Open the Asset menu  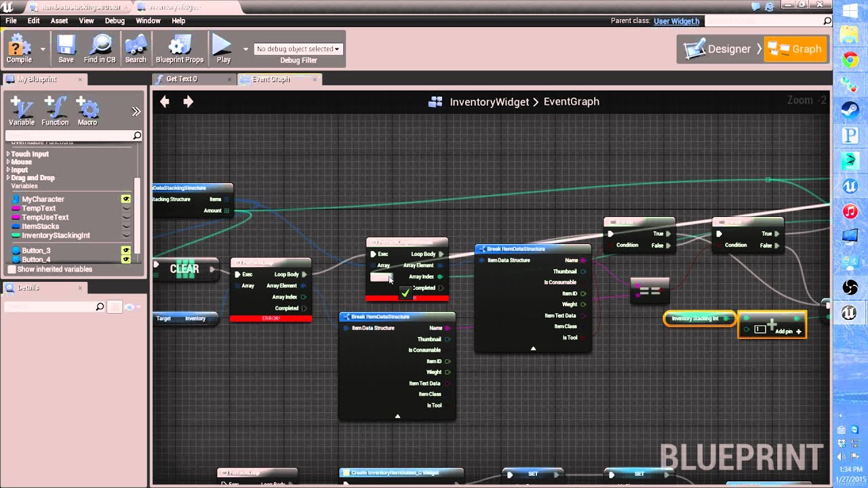[x=59, y=21]
